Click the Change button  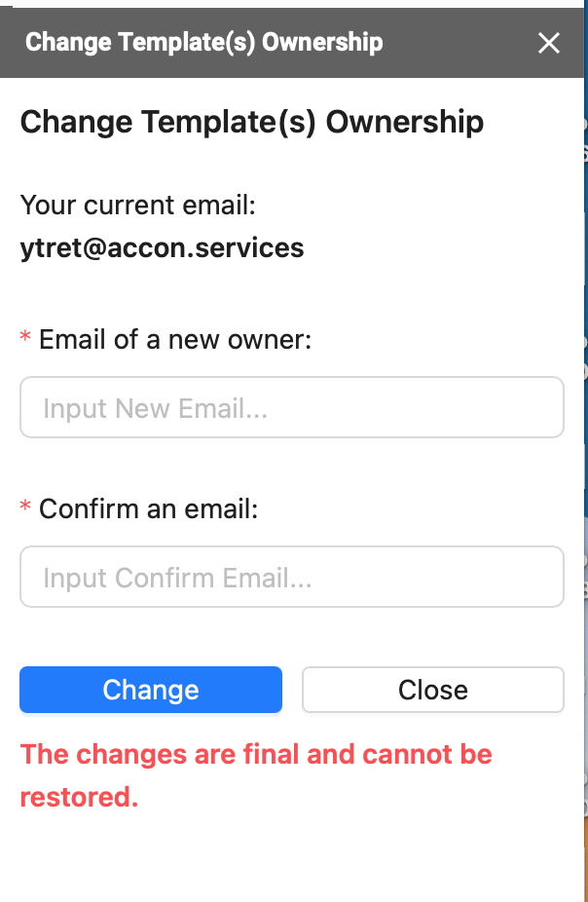tap(151, 689)
